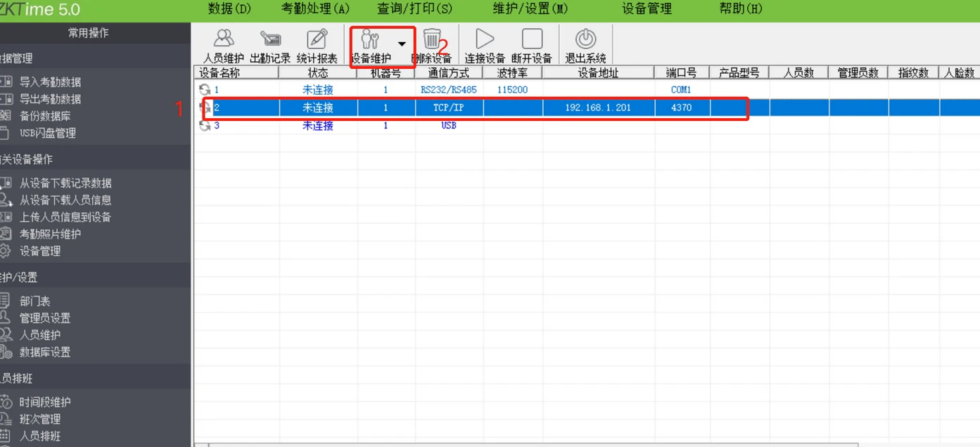The image size is (980, 447).
Task: Click the icon beside 班次管理 in sidebar
Action: pos(6,419)
